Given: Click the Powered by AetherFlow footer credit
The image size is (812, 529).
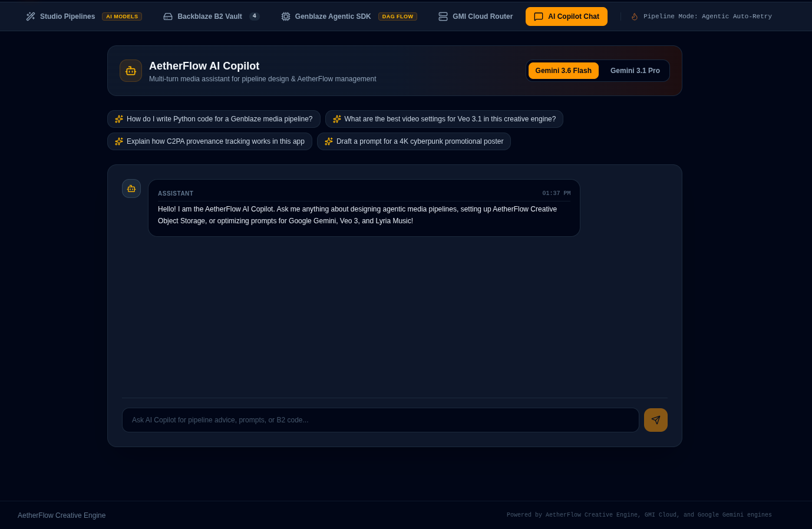Looking at the screenshot, I should (639, 515).
